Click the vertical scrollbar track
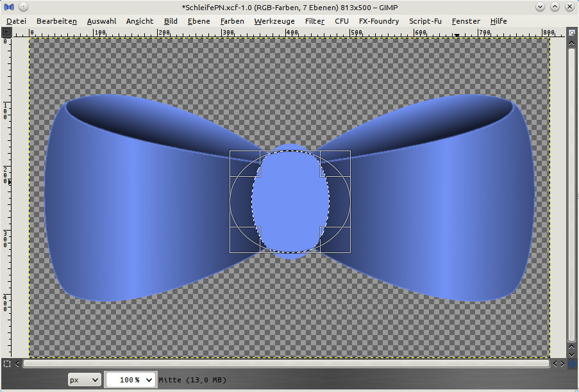Screen dimensions: 579x392 click(571, 192)
